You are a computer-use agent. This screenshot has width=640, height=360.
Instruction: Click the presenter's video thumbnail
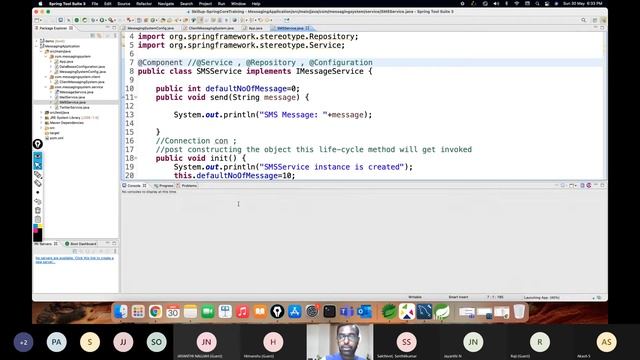pos(340,342)
